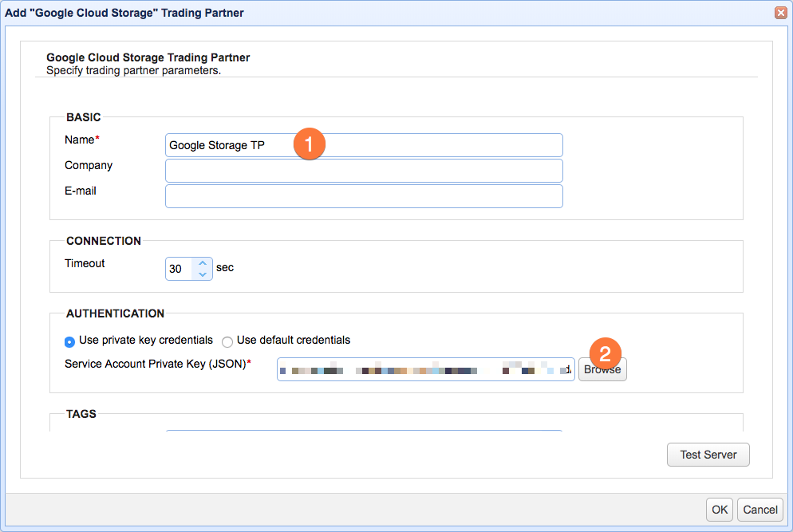The width and height of the screenshot is (793, 532).
Task: Close the dialog using the red X icon
Action: point(780,12)
